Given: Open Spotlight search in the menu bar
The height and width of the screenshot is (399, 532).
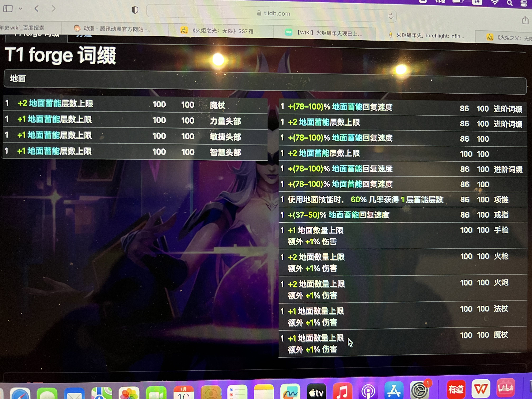Looking at the screenshot, I should 509,3.
